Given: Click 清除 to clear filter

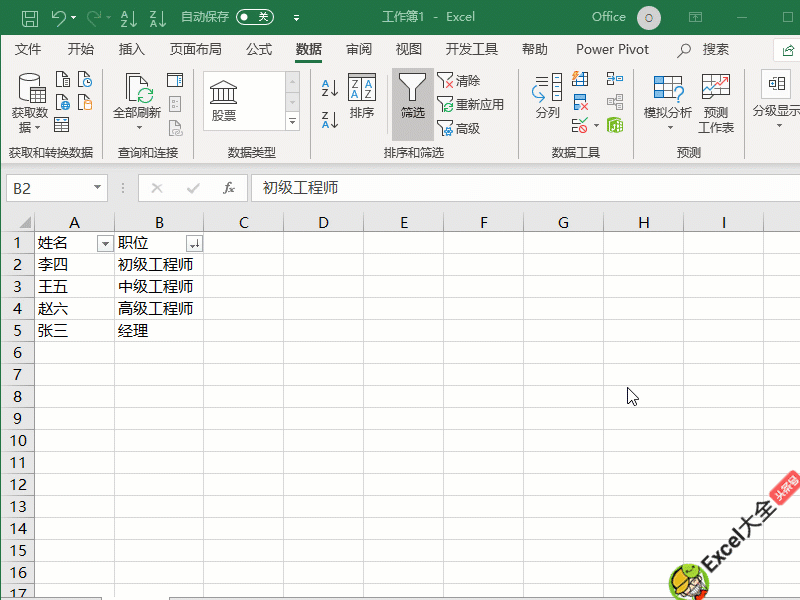Looking at the screenshot, I should [459, 81].
